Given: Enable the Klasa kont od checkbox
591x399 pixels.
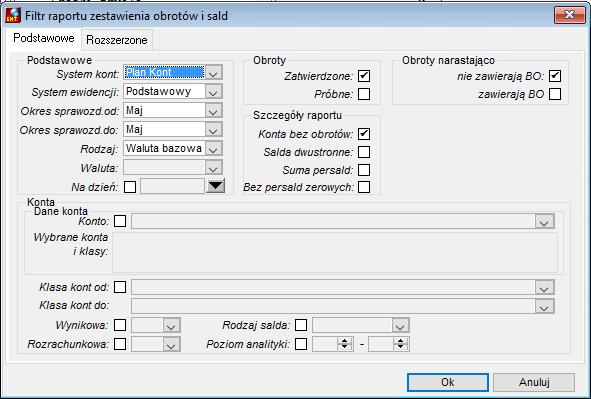Looking at the screenshot, I should [120, 287].
